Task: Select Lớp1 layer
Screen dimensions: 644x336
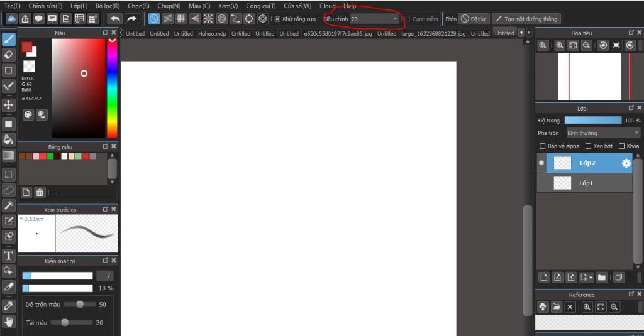Action: tap(585, 183)
